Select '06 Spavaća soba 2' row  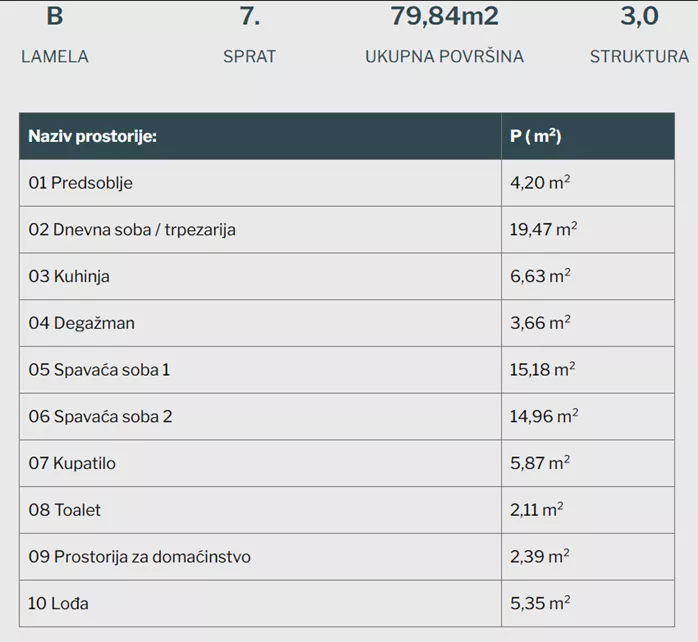point(100,416)
